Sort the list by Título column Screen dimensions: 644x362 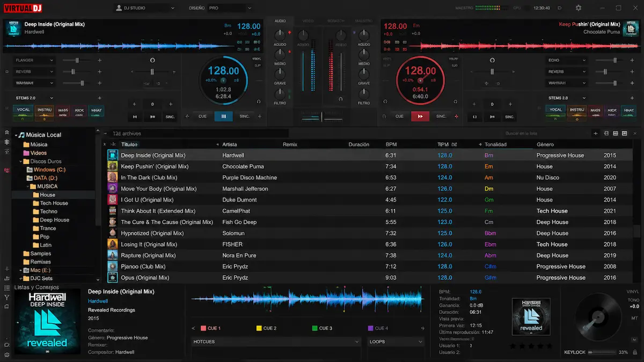point(128,144)
